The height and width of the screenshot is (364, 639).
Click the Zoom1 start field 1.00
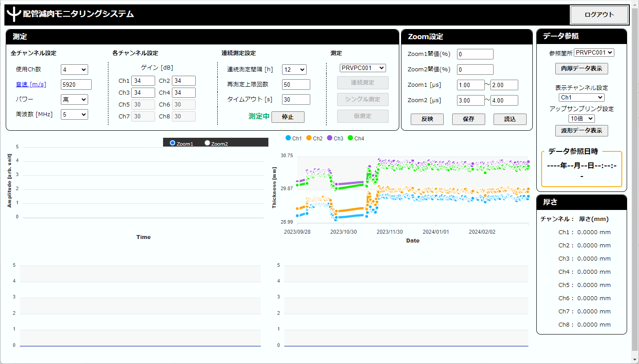[x=471, y=85]
